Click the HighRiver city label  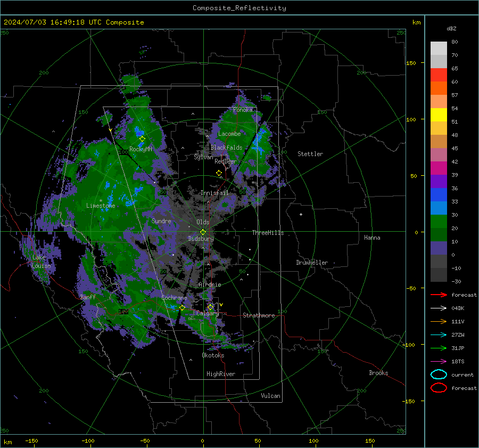221,374
